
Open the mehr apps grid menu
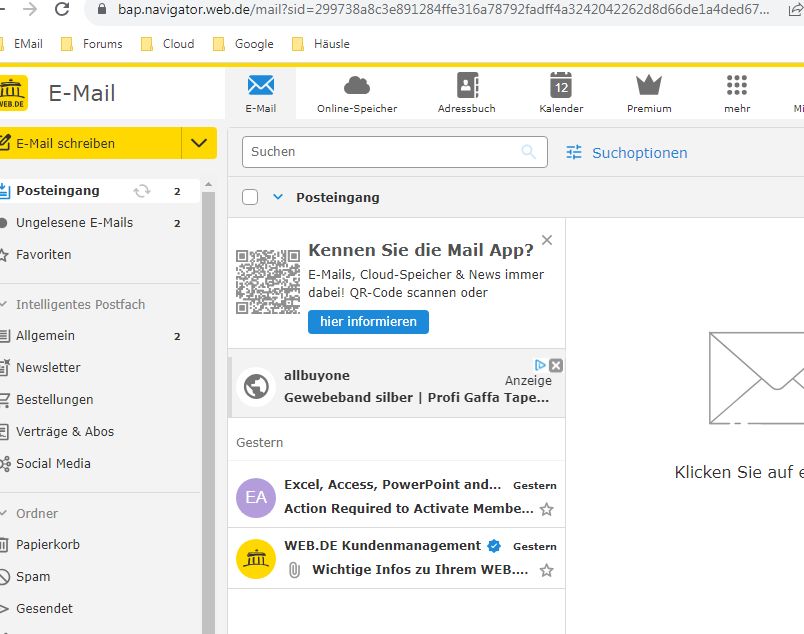point(737,94)
